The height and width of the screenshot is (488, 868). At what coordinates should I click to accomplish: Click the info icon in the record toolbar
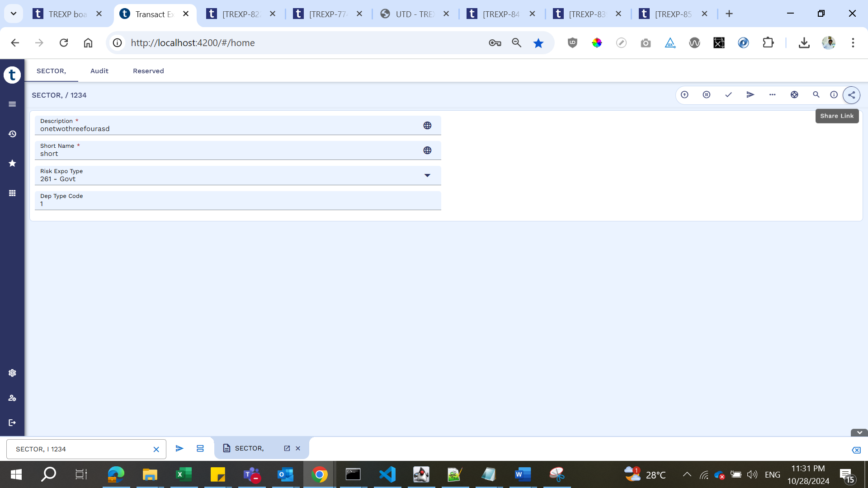coord(834,95)
